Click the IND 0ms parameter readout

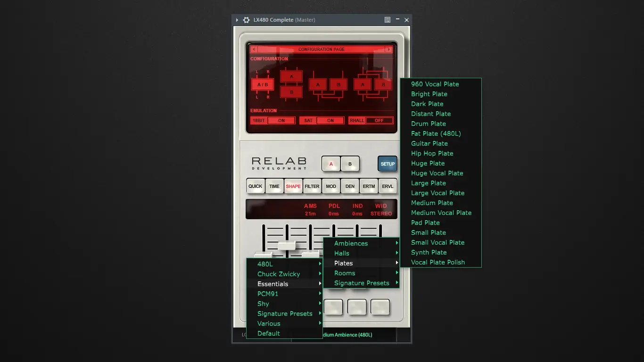pos(357,210)
